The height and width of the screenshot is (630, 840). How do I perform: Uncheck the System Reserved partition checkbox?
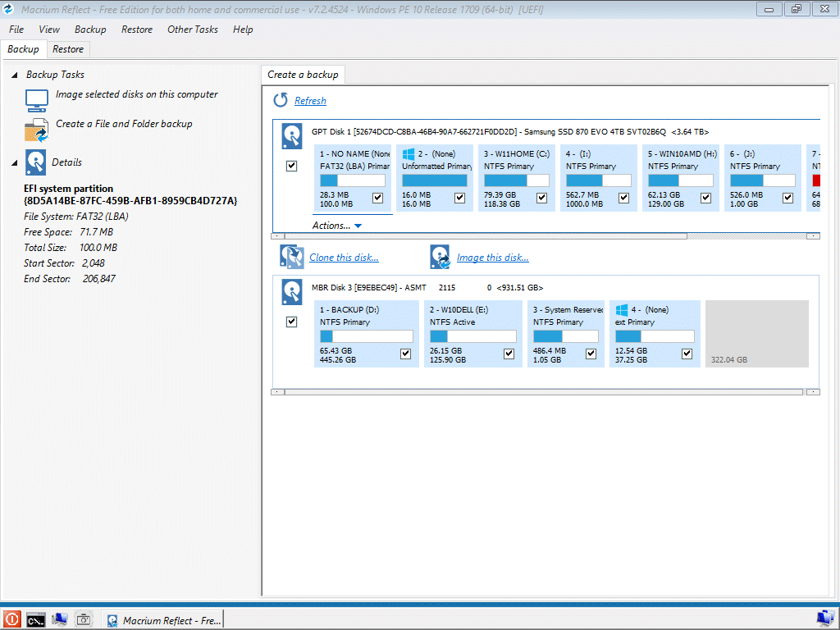pos(591,354)
